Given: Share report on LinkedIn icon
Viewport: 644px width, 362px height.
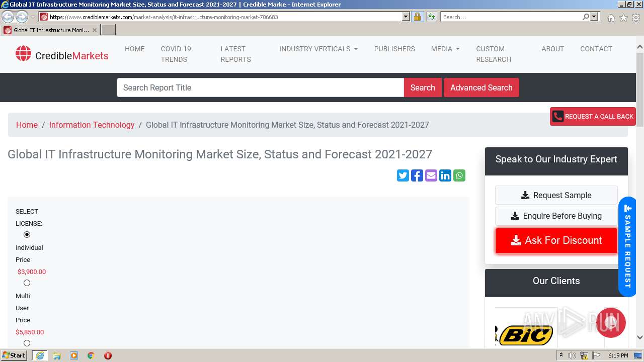Looking at the screenshot, I should (x=445, y=175).
